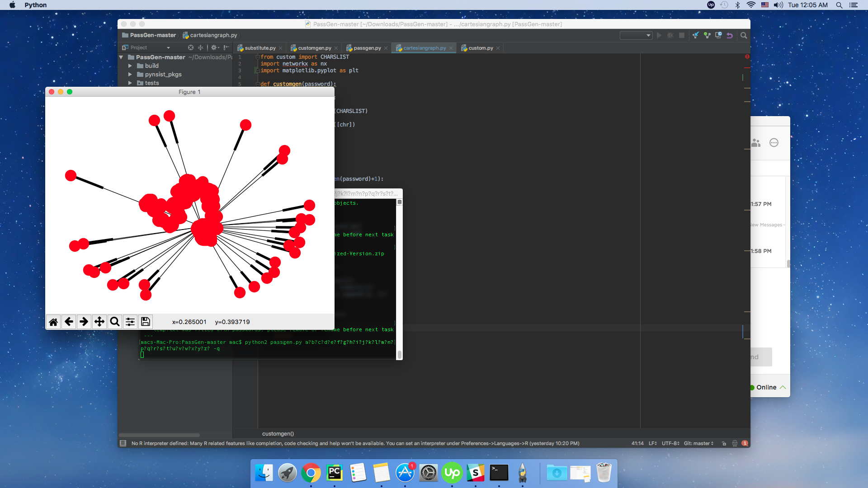Expand the build folder in the project tree
This screenshot has height=488, width=868.
(131, 66)
